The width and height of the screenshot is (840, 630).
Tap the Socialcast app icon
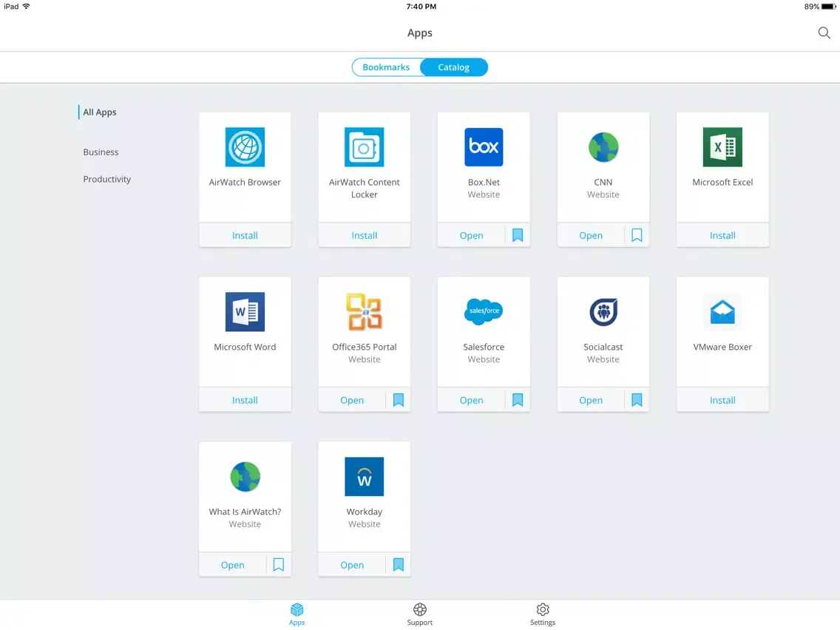click(x=603, y=312)
